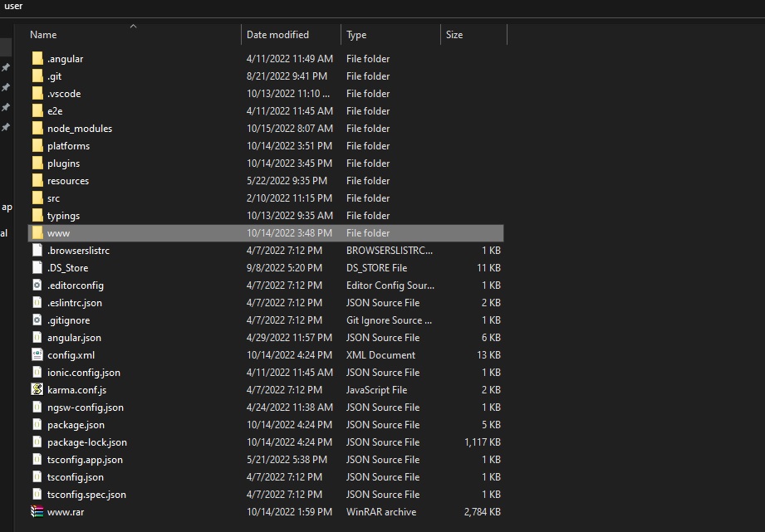The width and height of the screenshot is (765, 532).
Task: Sort files by the Name column header
Action: tap(43, 35)
